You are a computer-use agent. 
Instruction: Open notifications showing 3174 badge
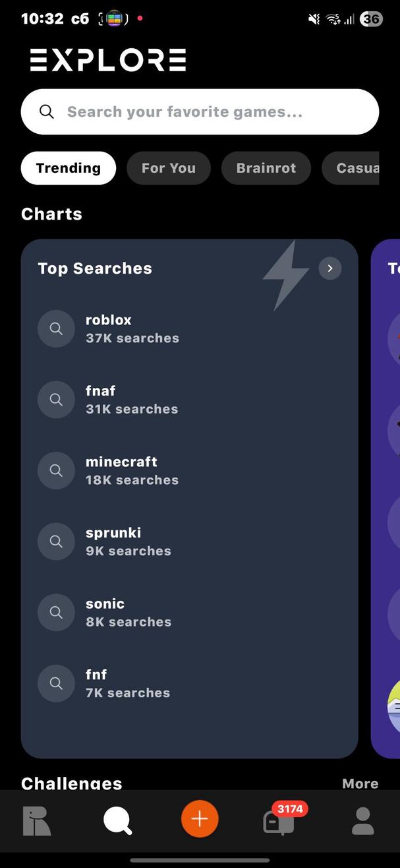[279, 823]
